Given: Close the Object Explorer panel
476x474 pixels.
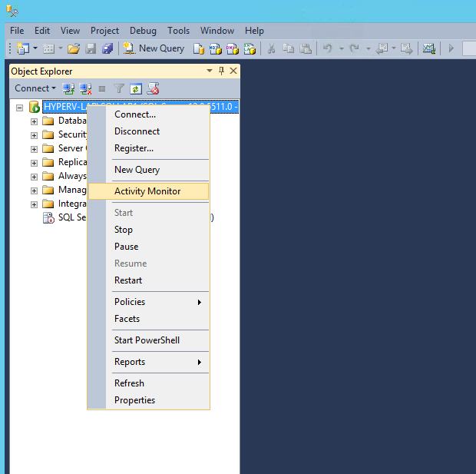Looking at the screenshot, I should tap(233, 71).
